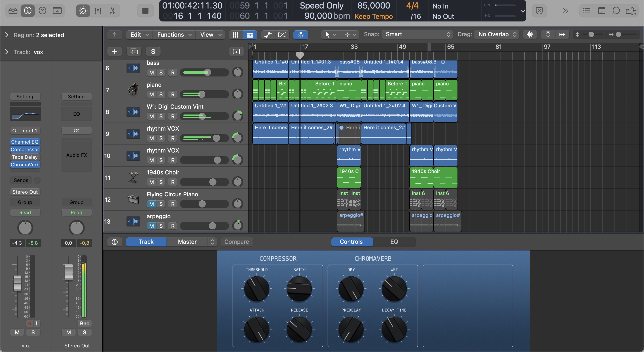Open the Loop Browser icon
Viewport: 644px width, 352px height.
[616, 11]
